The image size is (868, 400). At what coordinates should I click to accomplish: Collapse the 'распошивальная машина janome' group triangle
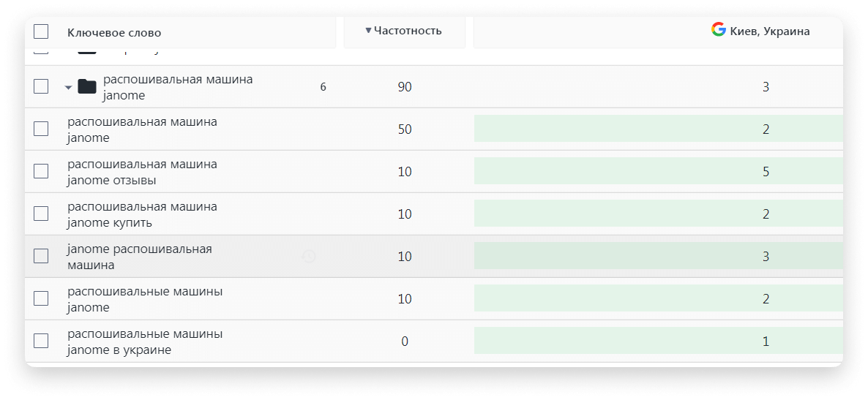pos(68,88)
